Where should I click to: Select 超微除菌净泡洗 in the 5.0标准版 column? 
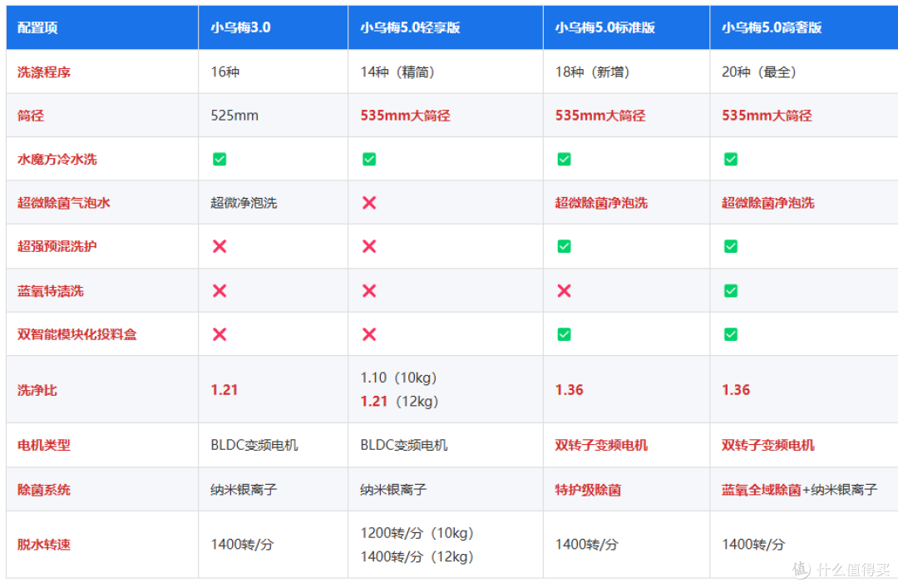pyautogui.click(x=601, y=203)
